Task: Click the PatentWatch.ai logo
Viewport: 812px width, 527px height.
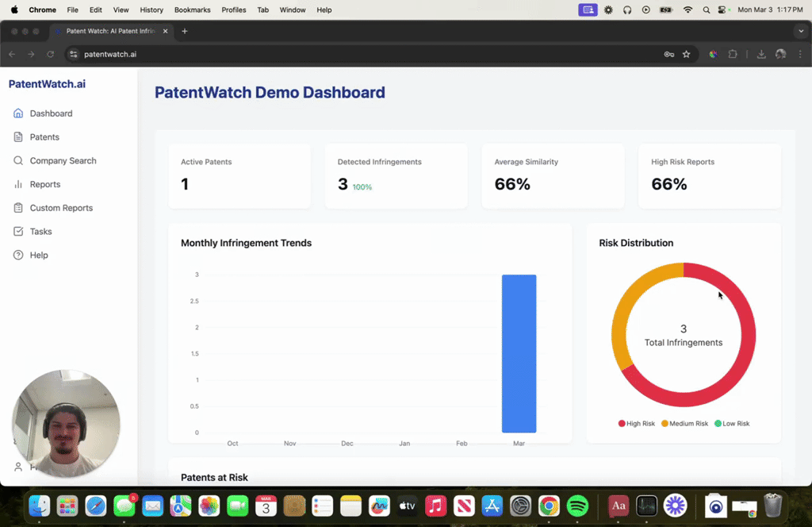Action: click(47, 84)
